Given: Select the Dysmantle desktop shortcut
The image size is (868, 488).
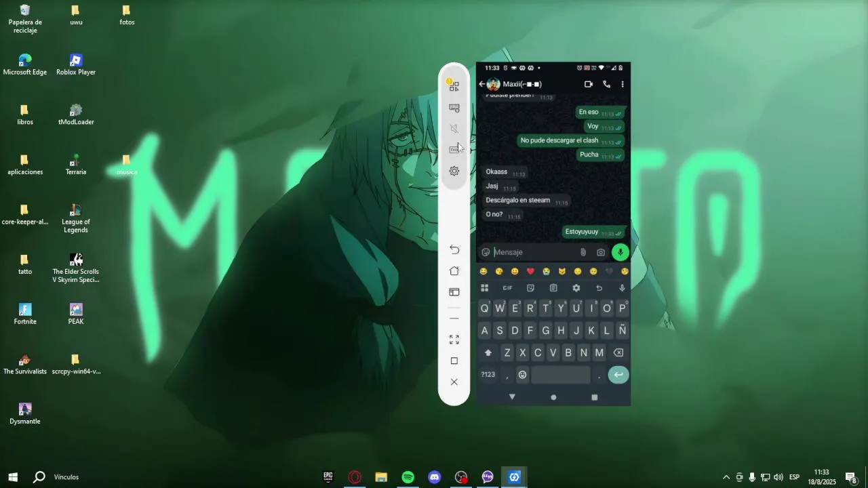Looking at the screenshot, I should 25,413.
